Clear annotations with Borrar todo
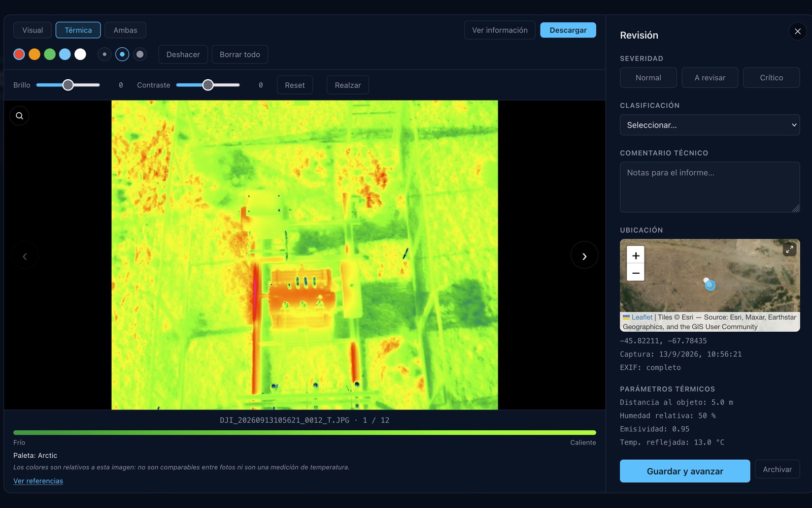The width and height of the screenshot is (812, 508). coord(240,54)
